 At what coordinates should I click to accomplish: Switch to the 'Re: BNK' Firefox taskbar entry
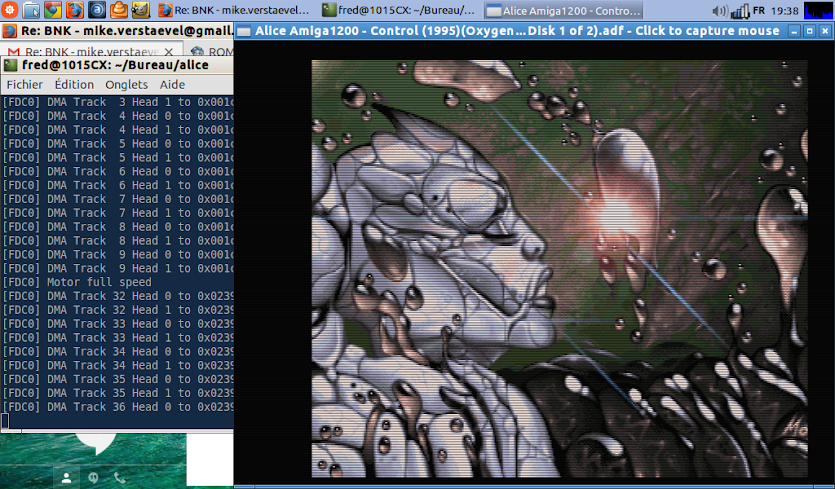point(235,10)
